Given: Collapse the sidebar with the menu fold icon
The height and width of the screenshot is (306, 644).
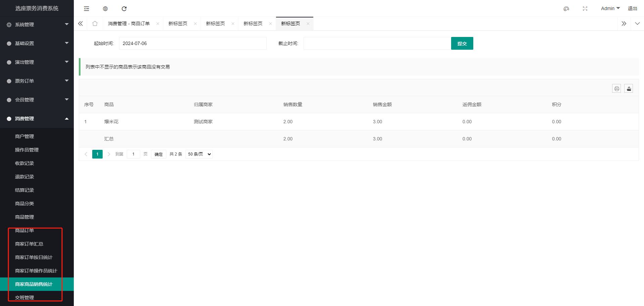Looking at the screenshot, I should pos(87,9).
